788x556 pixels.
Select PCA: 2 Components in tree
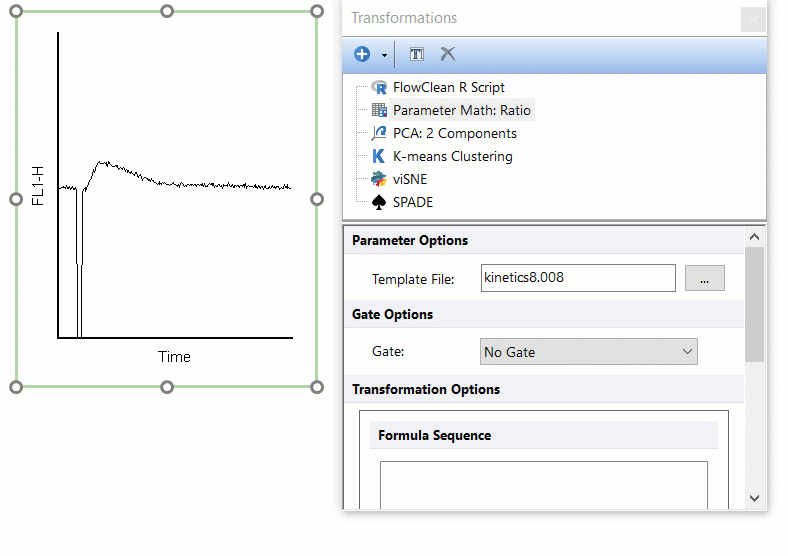tap(454, 133)
